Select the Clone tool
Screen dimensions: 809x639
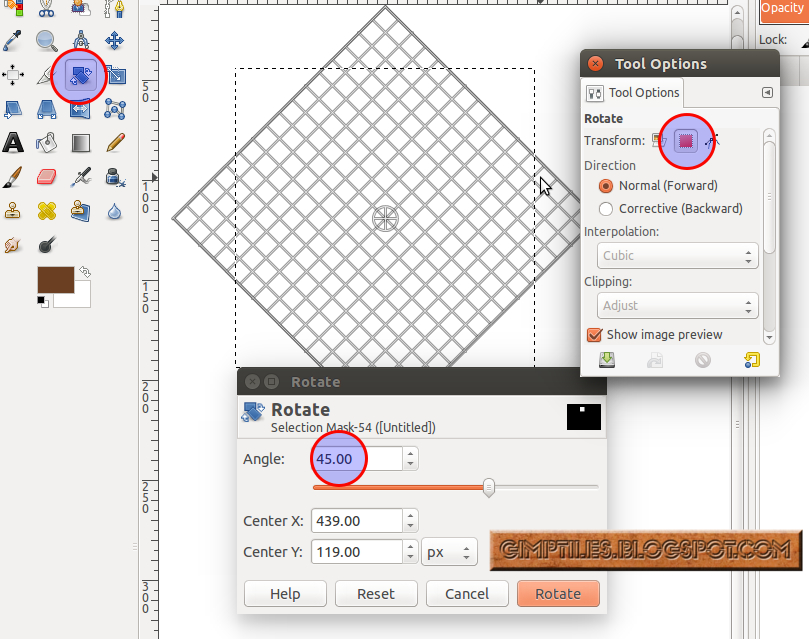pyautogui.click(x=14, y=210)
